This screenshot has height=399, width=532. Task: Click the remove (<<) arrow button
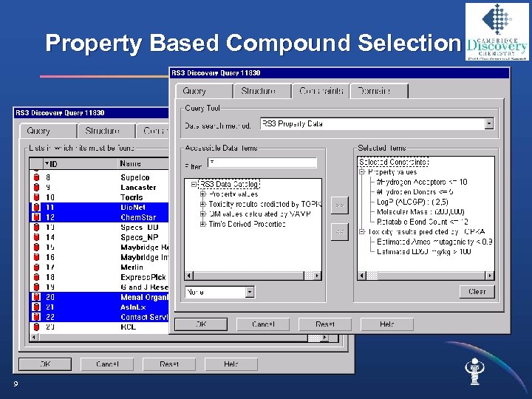point(340,232)
